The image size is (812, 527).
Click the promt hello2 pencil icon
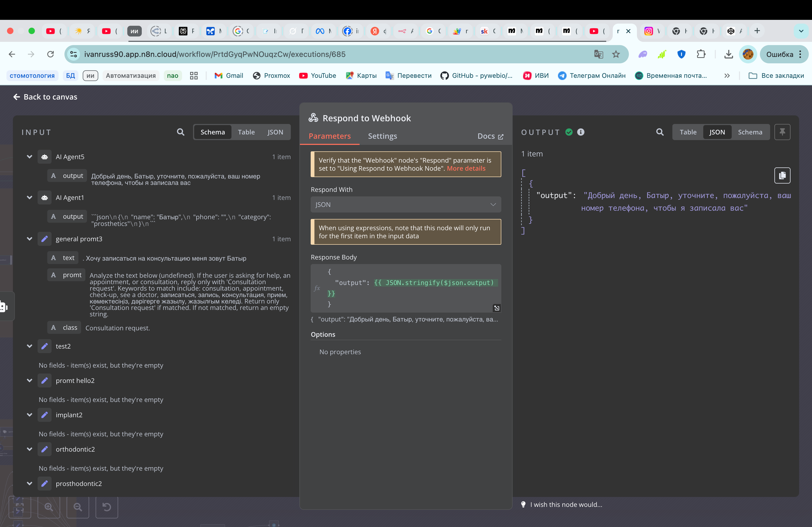tap(44, 381)
